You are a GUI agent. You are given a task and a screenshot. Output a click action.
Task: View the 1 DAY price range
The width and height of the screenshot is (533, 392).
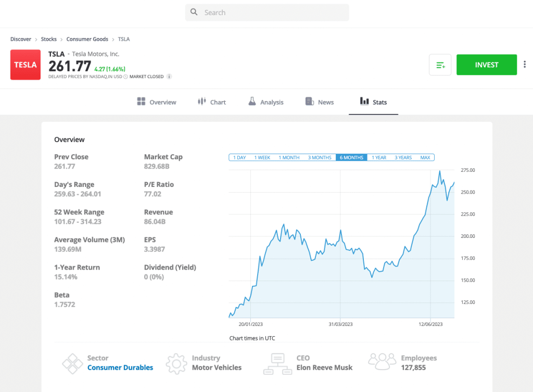point(238,157)
